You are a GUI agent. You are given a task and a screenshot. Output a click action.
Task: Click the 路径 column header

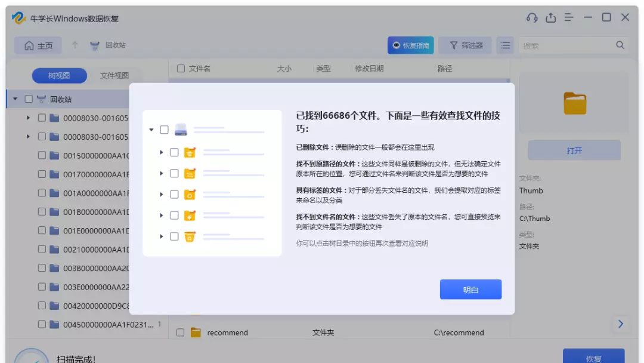pos(445,69)
